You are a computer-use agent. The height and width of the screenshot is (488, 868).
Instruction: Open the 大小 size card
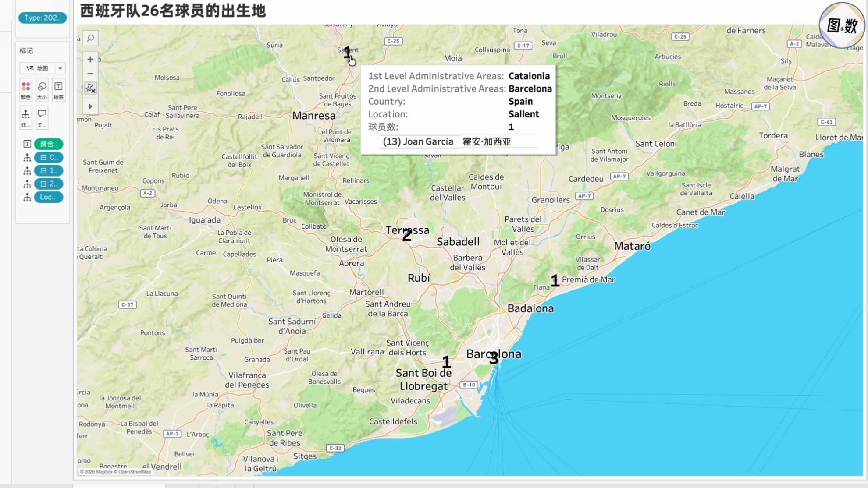(42, 90)
